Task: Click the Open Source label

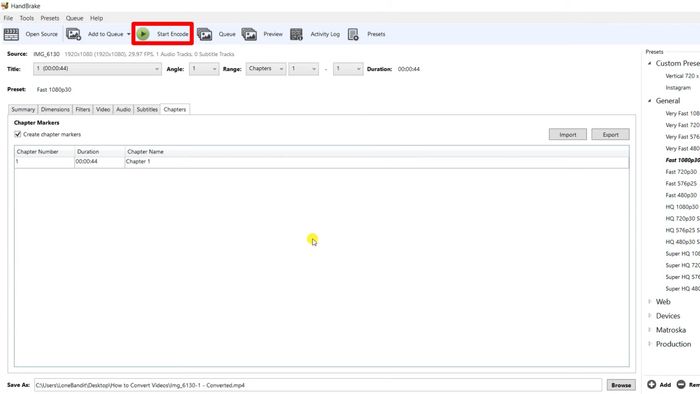Action: 42,34
